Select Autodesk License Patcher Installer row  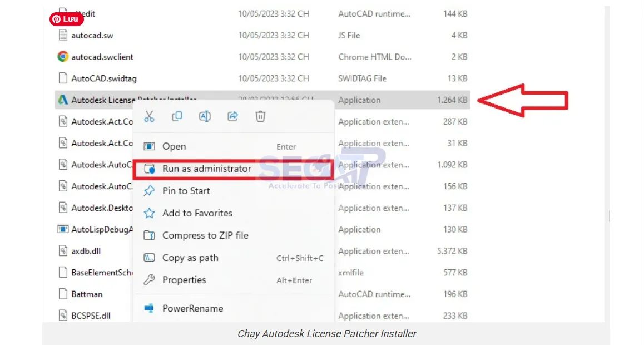[262, 100]
